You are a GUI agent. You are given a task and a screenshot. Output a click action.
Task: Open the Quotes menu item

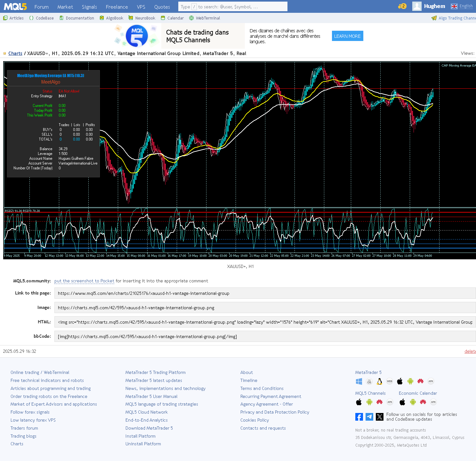point(162,7)
